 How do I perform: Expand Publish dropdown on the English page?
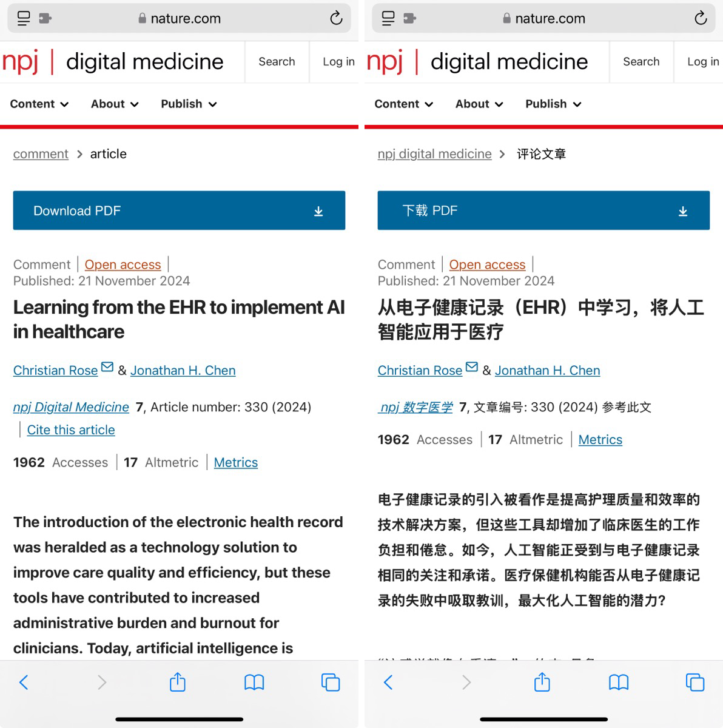tap(189, 104)
